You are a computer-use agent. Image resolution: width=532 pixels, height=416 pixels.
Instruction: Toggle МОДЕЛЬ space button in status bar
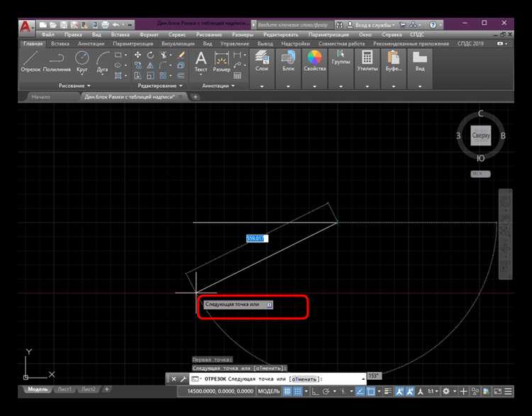(269, 391)
